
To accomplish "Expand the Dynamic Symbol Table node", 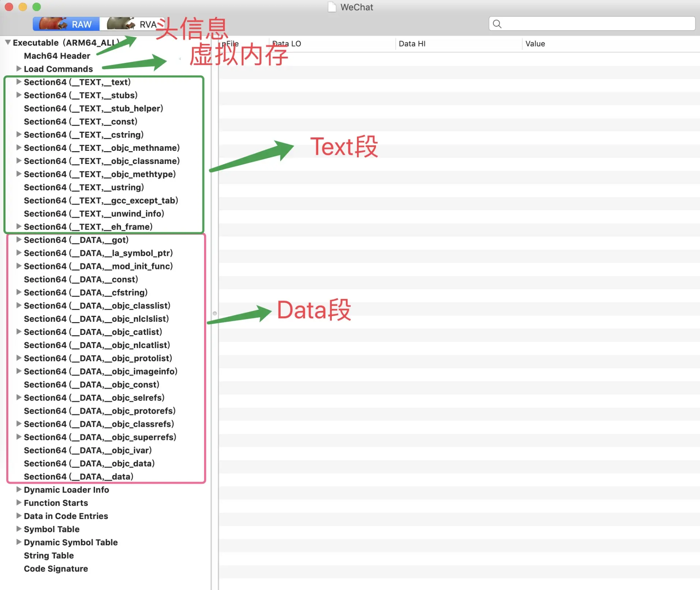I will (19, 542).
